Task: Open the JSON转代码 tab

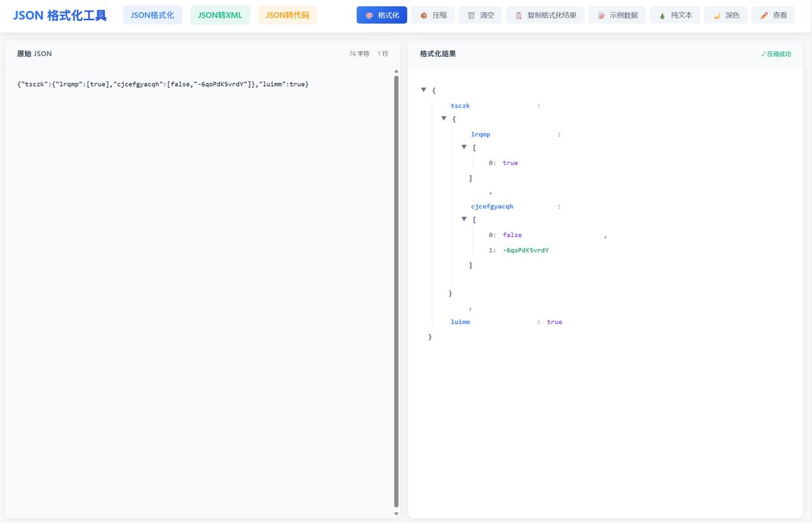Action: click(287, 15)
